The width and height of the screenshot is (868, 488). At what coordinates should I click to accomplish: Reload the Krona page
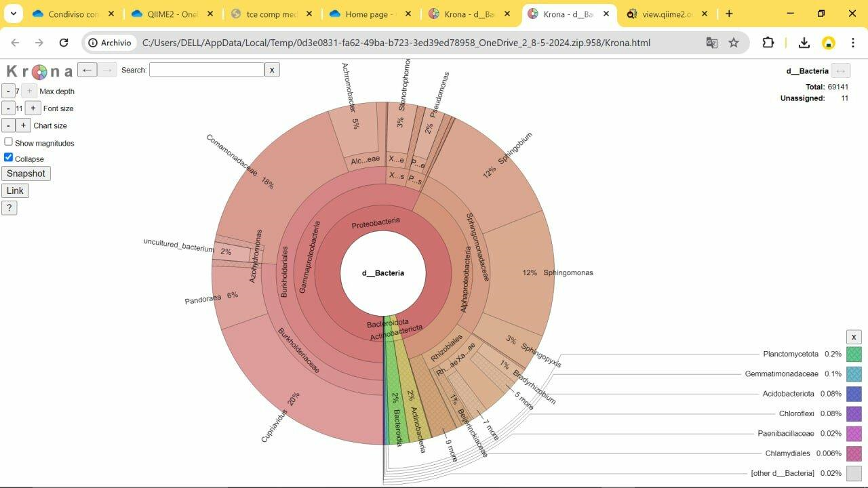coord(64,43)
